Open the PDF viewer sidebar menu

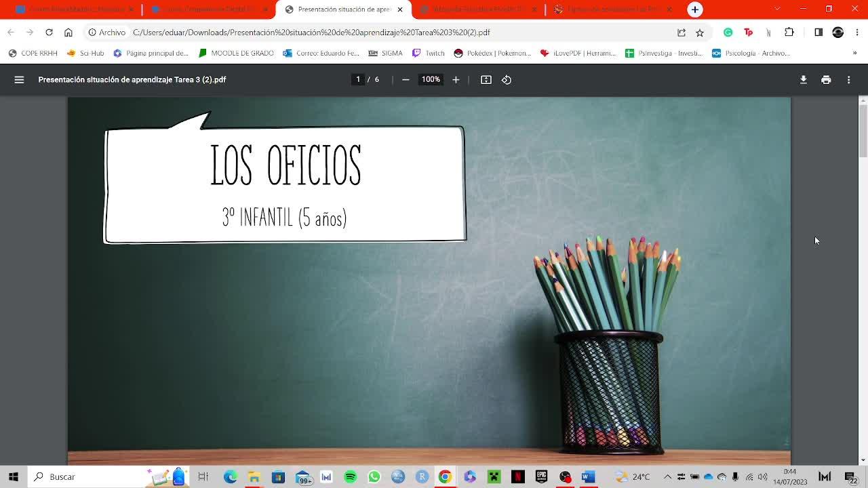(x=19, y=80)
